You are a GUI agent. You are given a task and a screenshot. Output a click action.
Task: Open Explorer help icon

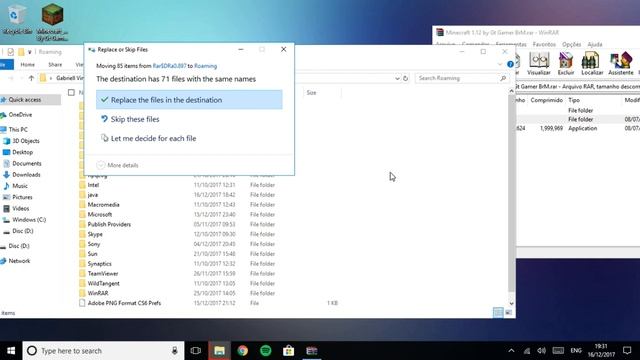[510, 64]
